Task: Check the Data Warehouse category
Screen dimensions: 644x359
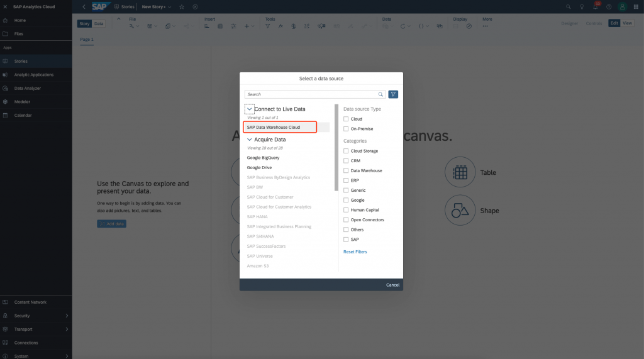Action: [346, 171]
